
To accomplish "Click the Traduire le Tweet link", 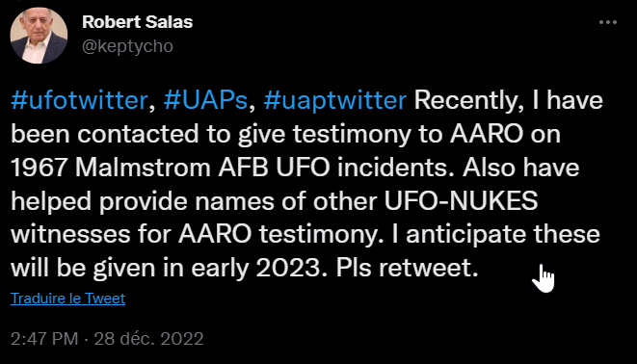I will tap(67, 299).
